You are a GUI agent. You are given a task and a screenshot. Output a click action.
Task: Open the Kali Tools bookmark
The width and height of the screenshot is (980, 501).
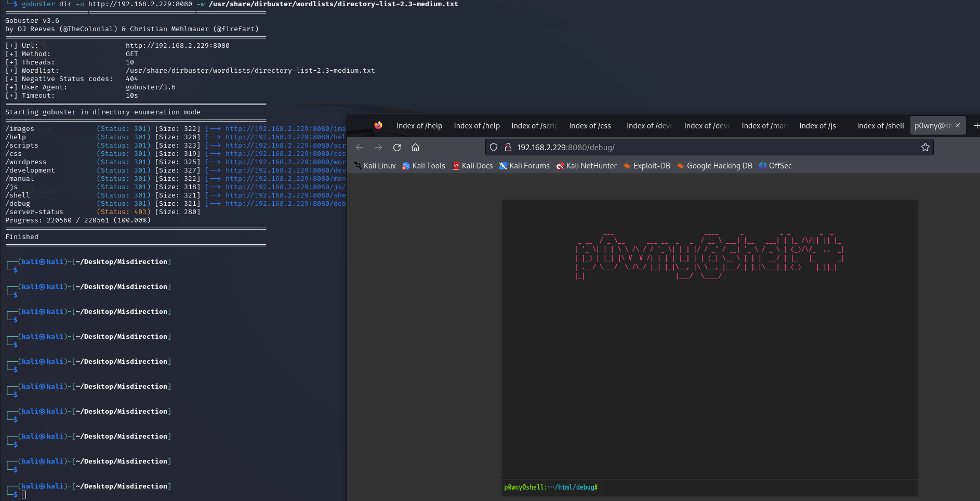(x=423, y=166)
